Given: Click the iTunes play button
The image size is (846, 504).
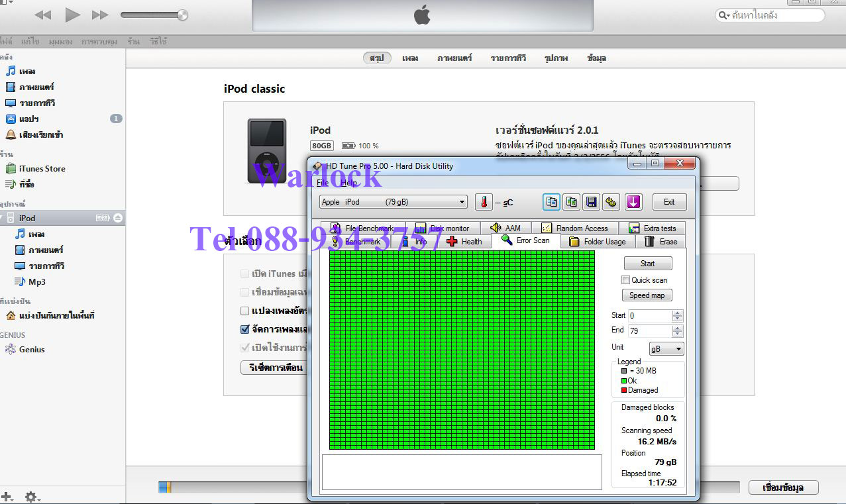Looking at the screenshot, I should click(72, 15).
